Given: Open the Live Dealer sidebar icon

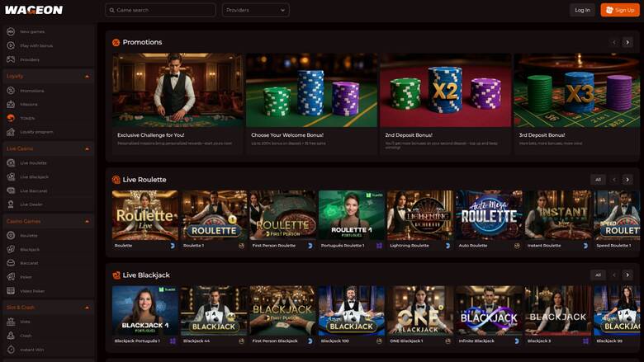Looking at the screenshot, I should tap(11, 205).
